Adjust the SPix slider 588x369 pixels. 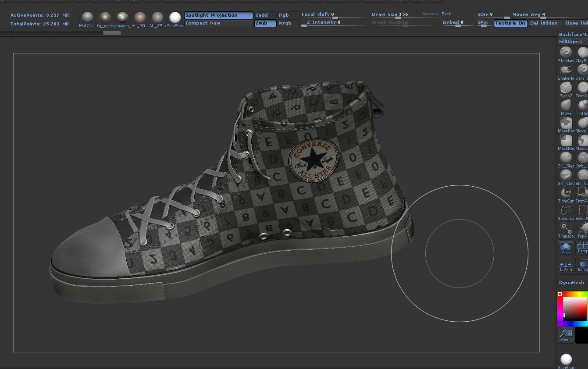tap(484, 23)
